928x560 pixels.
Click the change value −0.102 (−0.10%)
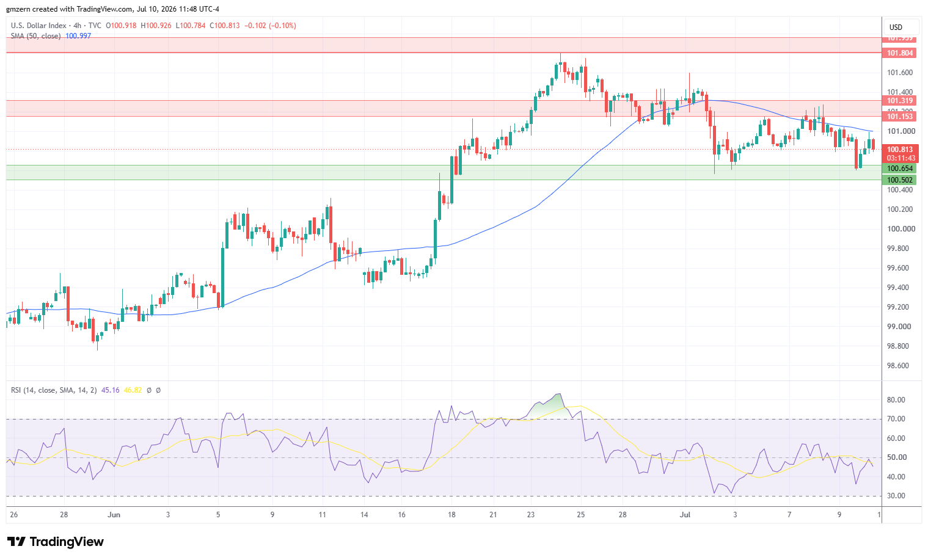tap(270, 26)
